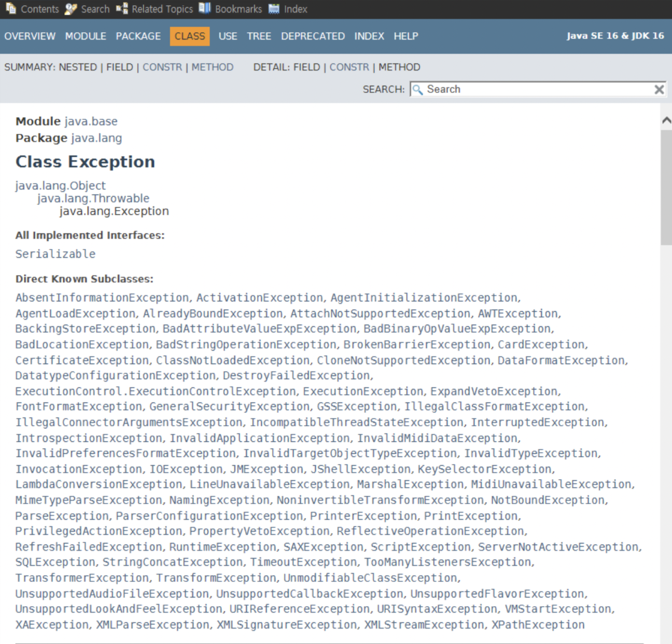Screen dimensions: 672x644
Task: Click the Java SE 16 & JDK 16 label
Action: tap(615, 36)
